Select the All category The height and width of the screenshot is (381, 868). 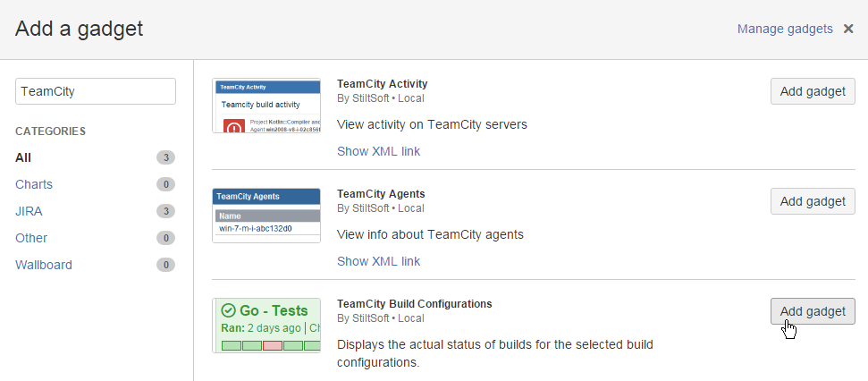(23, 157)
